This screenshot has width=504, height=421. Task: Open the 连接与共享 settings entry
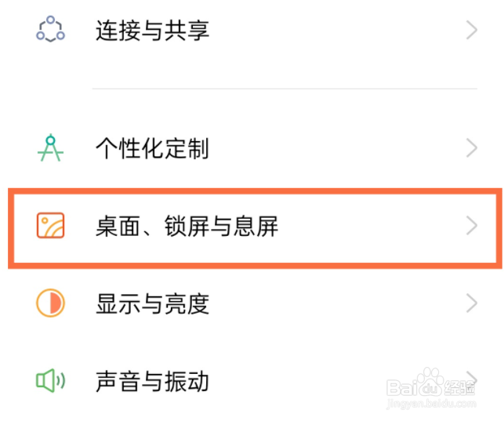click(x=152, y=31)
